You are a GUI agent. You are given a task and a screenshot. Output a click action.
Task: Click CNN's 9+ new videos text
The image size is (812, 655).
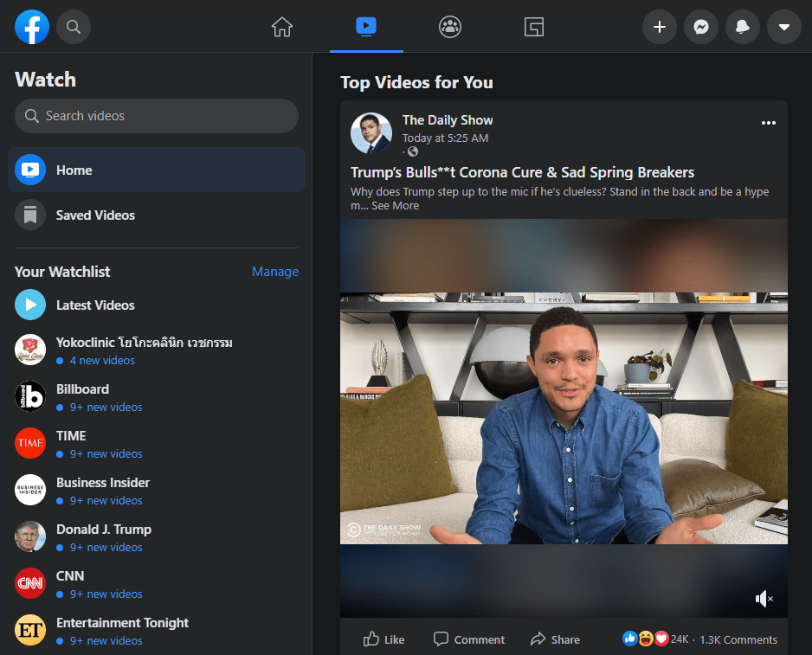click(x=106, y=594)
